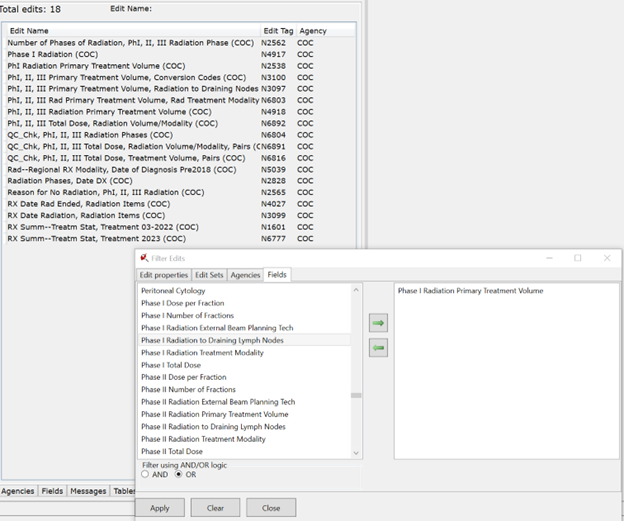
Task: Select 'RX Date Radiation, Radiation Items' row
Action: (x=180, y=215)
